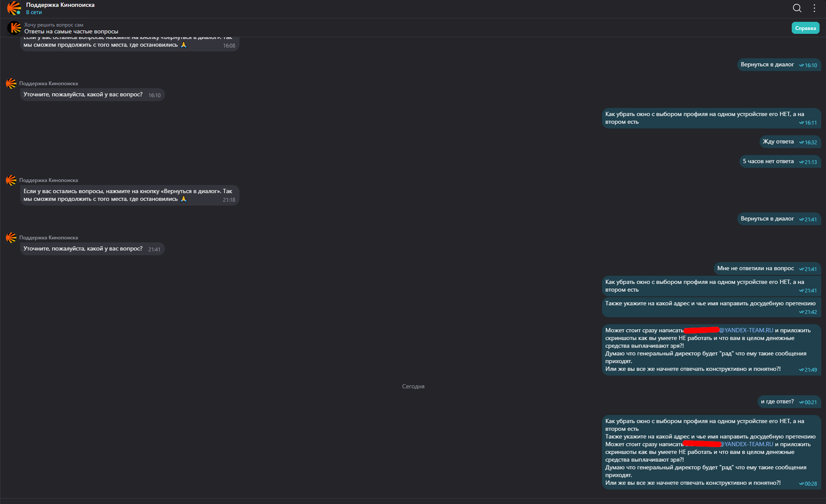Click "Вернуться в диалог" message sent at 21:41
Screen dimensions: 826x504
point(767,219)
